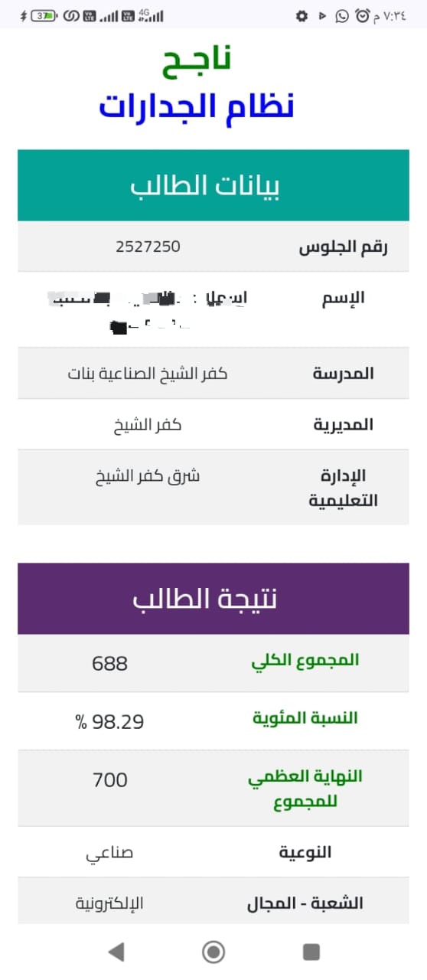Viewport: 427px width, 980px height.
Task: Select the school name كفر الشيخ الصناعية بنات
Action: 148,374
